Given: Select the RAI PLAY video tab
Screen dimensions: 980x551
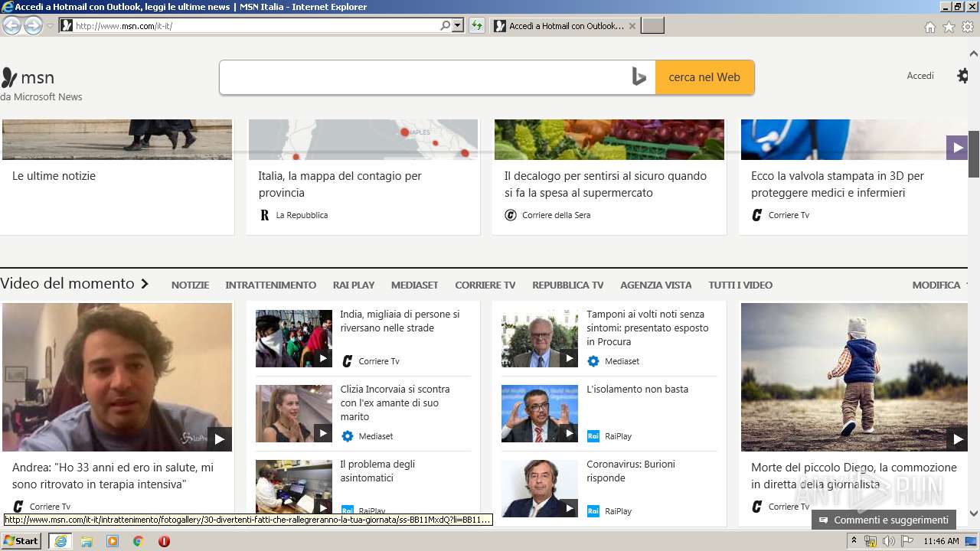Looking at the screenshot, I should pyautogui.click(x=354, y=285).
